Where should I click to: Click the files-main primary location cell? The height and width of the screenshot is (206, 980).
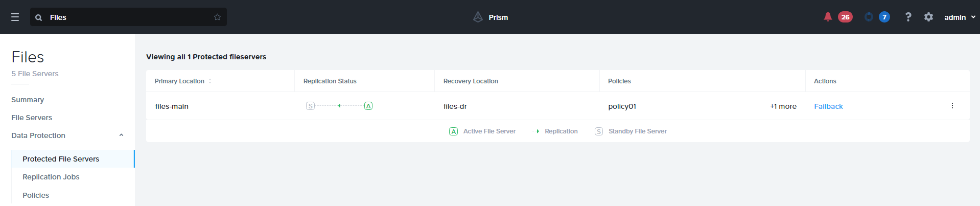click(172, 106)
